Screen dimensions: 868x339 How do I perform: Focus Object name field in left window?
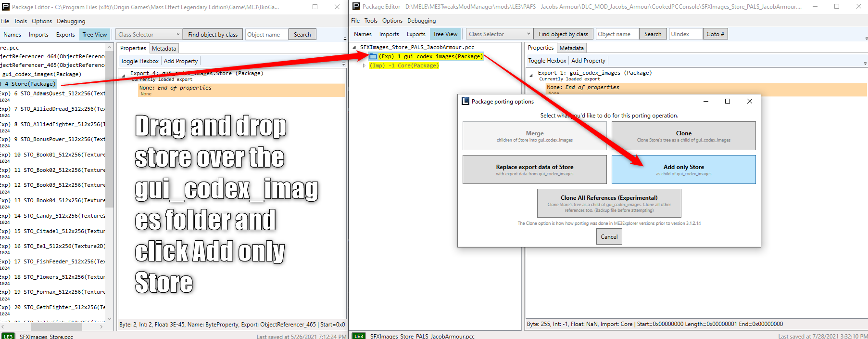(x=266, y=35)
